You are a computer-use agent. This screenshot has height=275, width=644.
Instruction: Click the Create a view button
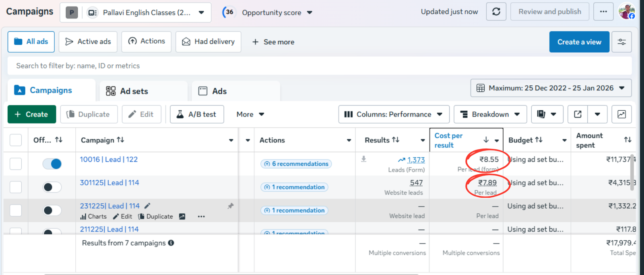point(579,42)
